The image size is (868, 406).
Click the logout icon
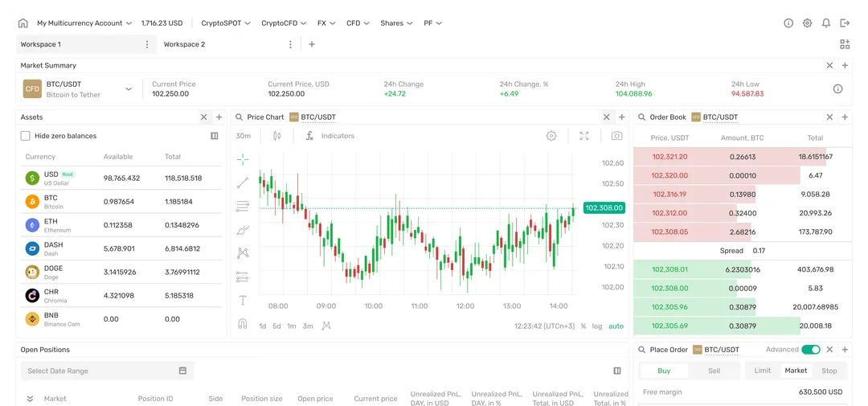(x=845, y=23)
